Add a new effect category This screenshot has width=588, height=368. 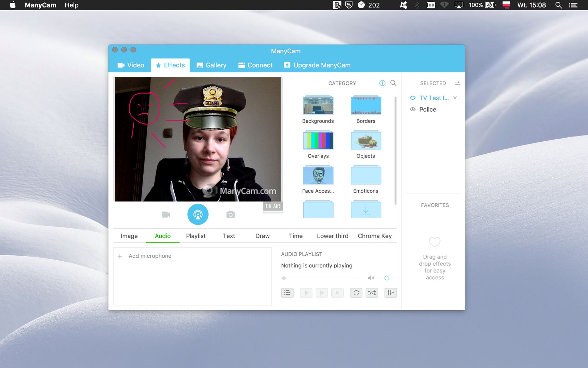382,83
